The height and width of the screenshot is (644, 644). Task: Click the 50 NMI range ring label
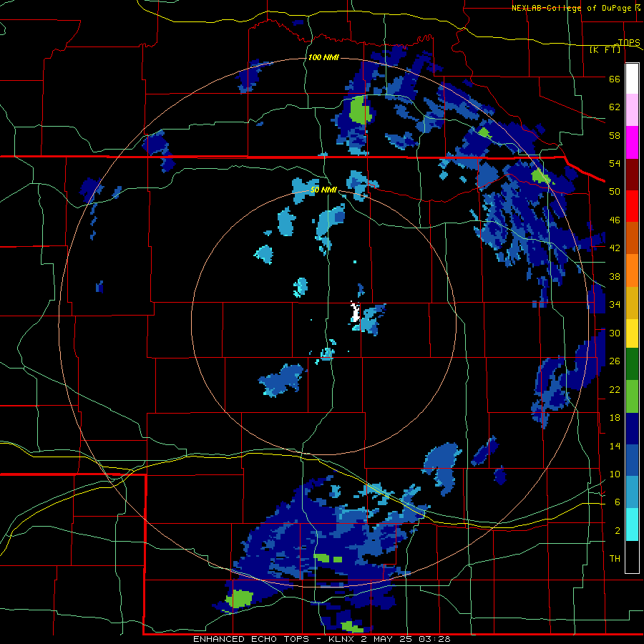(x=323, y=190)
